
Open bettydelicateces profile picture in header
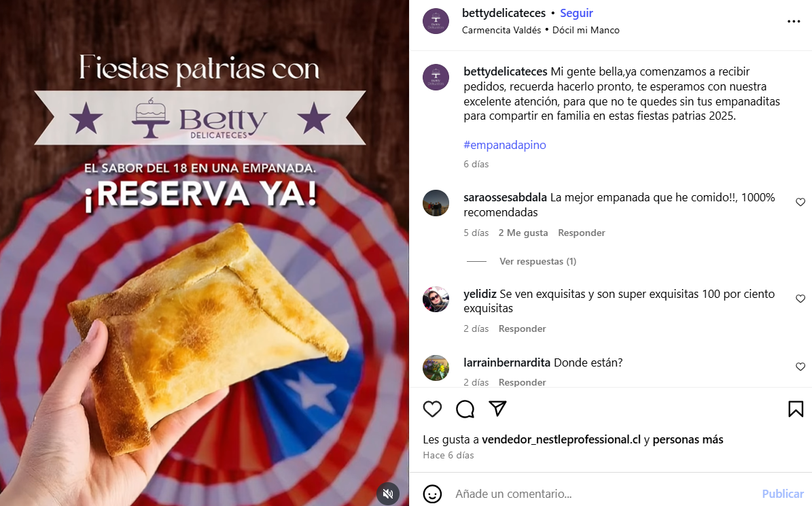pos(436,21)
